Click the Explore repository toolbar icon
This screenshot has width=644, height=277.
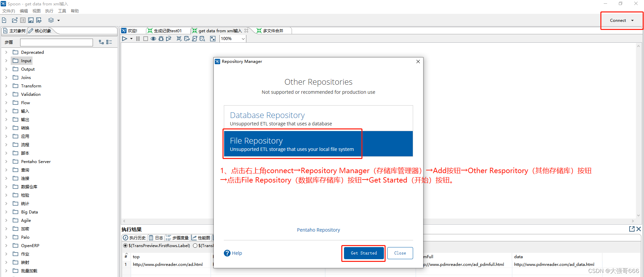tap(23, 20)
